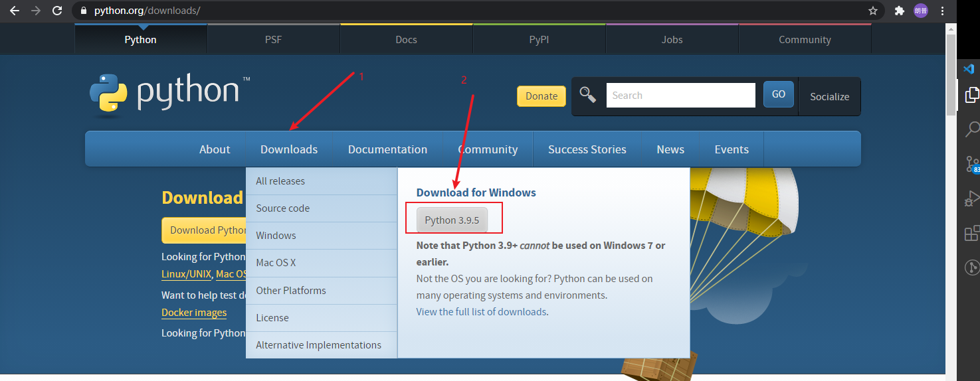Switch to the PSF top tab
The height and width of the screenshot is (381, 980).
[x=274, y=39]
